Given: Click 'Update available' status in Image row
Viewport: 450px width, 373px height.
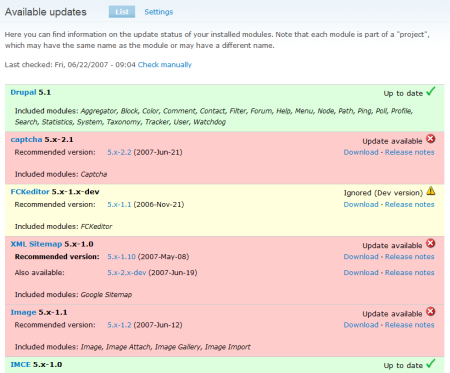Looking at the screenshot, I should (x=392, y=314).
